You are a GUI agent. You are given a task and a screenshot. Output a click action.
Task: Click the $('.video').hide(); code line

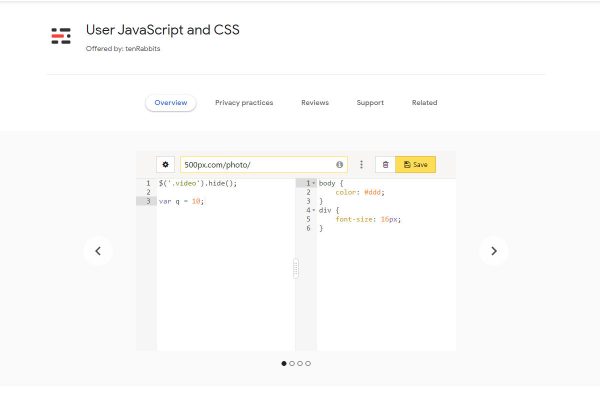[x=198, y=183]
